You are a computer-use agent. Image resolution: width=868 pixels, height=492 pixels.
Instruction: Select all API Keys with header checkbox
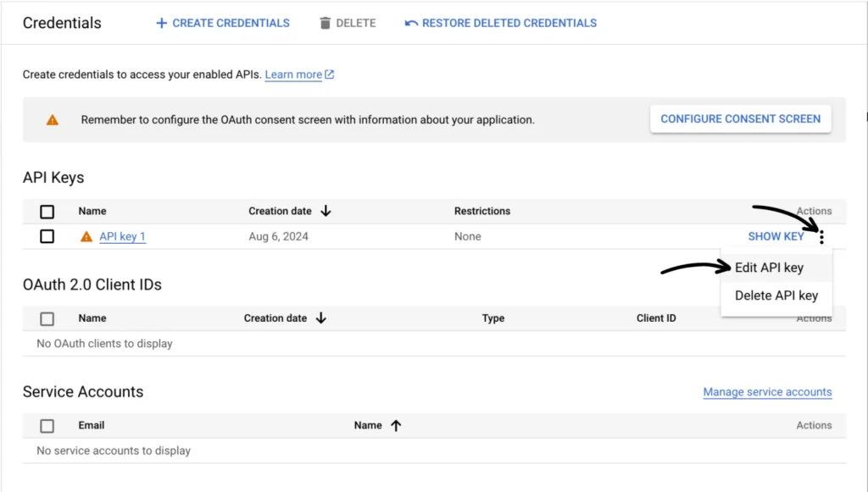[x=47, y=212]
